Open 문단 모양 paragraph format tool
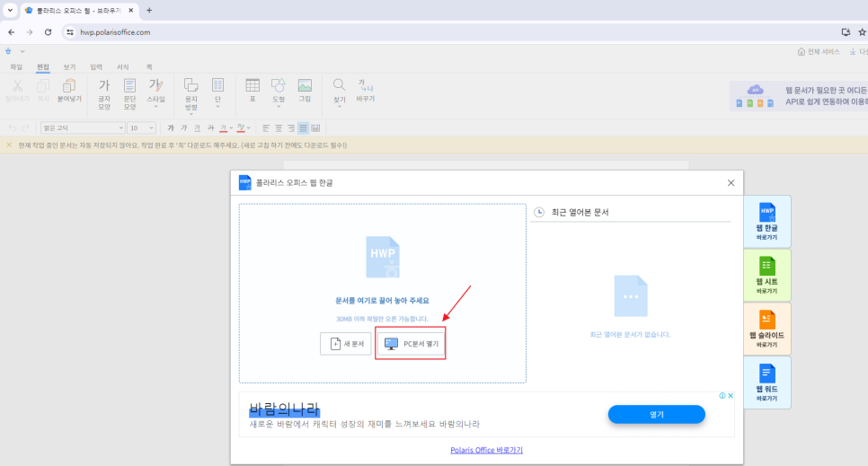Image resolution: width=868 pixels, height=466 pixels. [x=129, y=94]
